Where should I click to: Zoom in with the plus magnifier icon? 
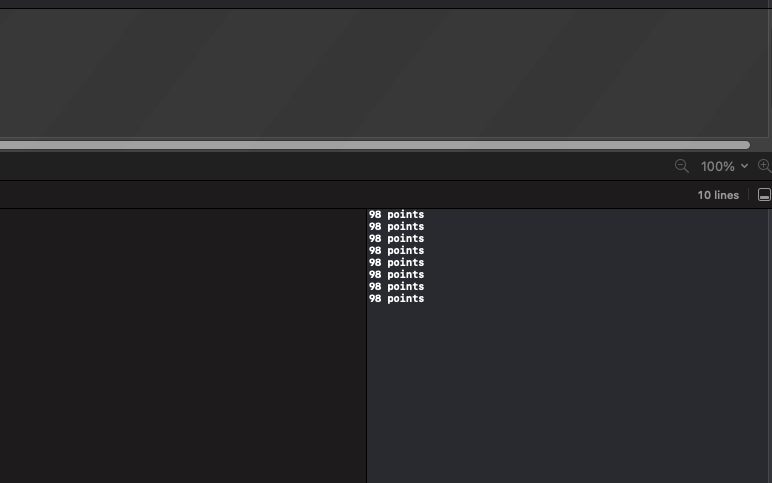[x=765, y=166]
